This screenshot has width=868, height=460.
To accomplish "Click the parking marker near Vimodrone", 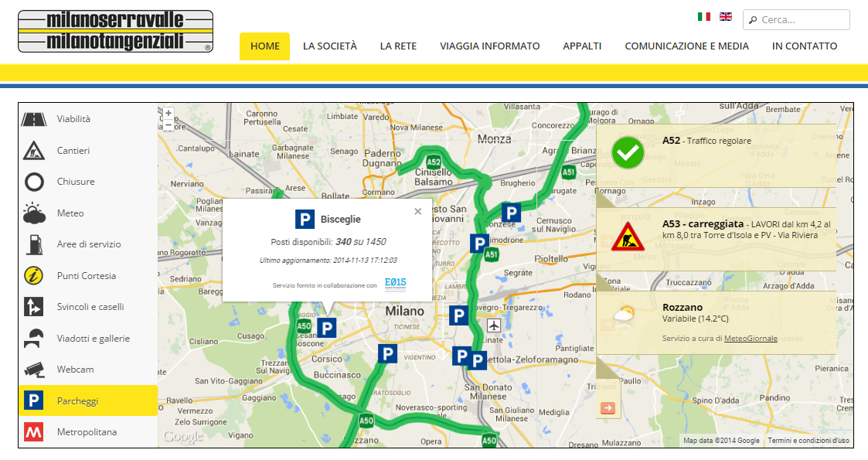I will click(479, 243).
